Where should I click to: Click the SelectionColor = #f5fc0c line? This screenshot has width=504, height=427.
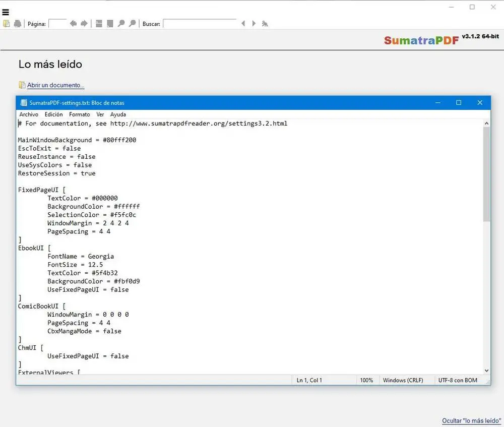pyautogui.click(x=92, y=215)
